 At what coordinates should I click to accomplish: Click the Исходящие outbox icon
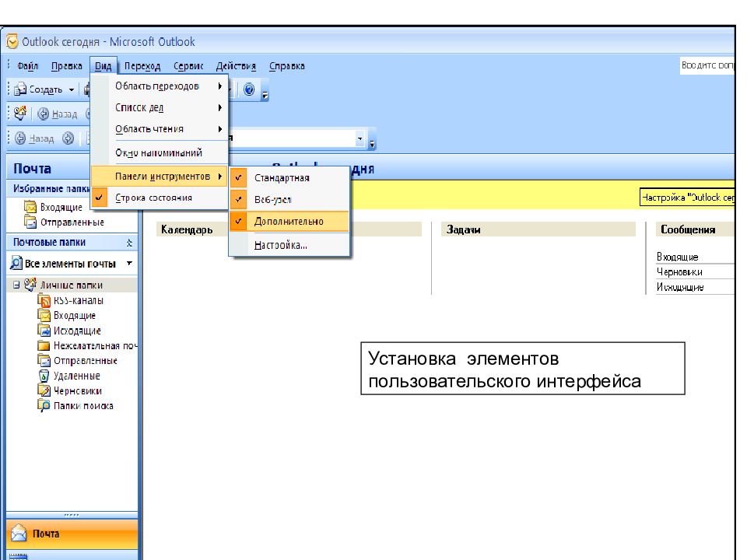click(44, 331)
